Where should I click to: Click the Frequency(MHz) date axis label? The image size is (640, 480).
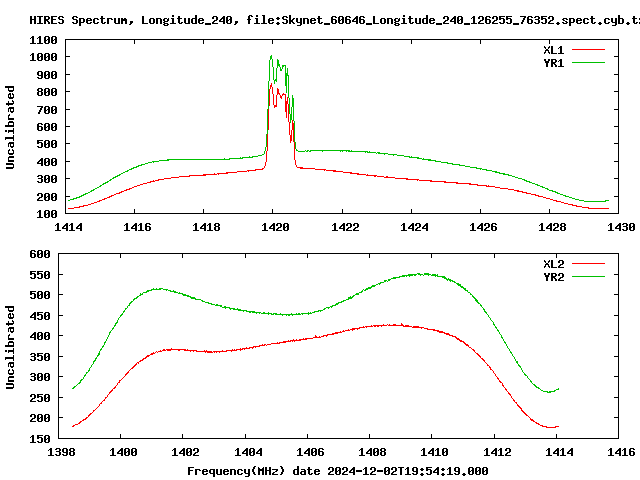pyautogui.click(x=338, y=471)
